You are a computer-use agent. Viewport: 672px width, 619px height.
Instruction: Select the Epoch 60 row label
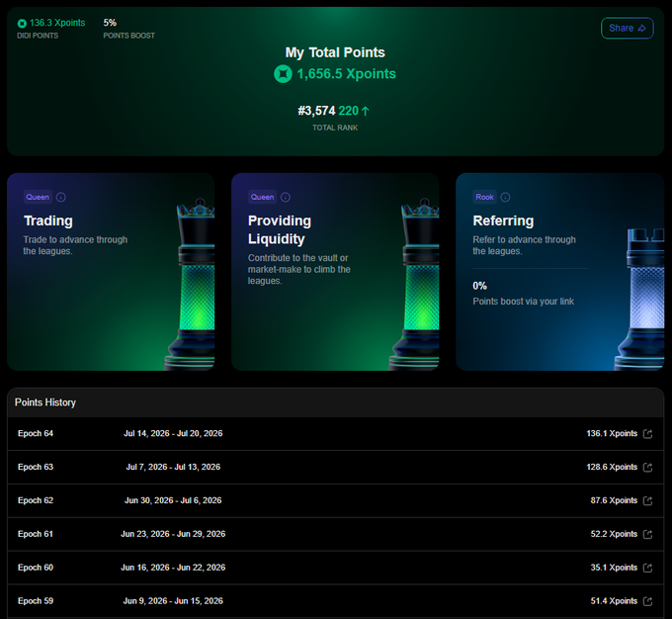tap(36, 568)
